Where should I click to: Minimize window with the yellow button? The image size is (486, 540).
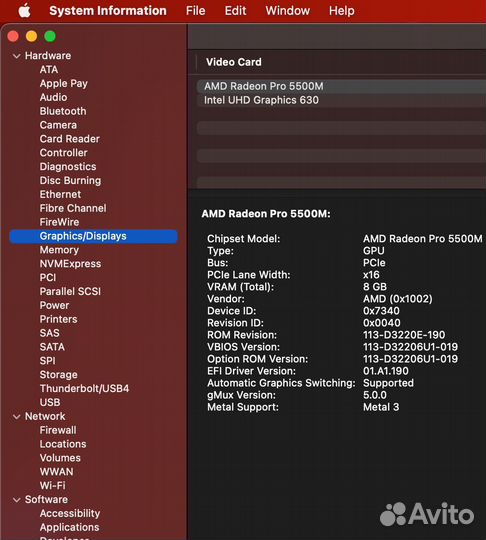[32, 36]
